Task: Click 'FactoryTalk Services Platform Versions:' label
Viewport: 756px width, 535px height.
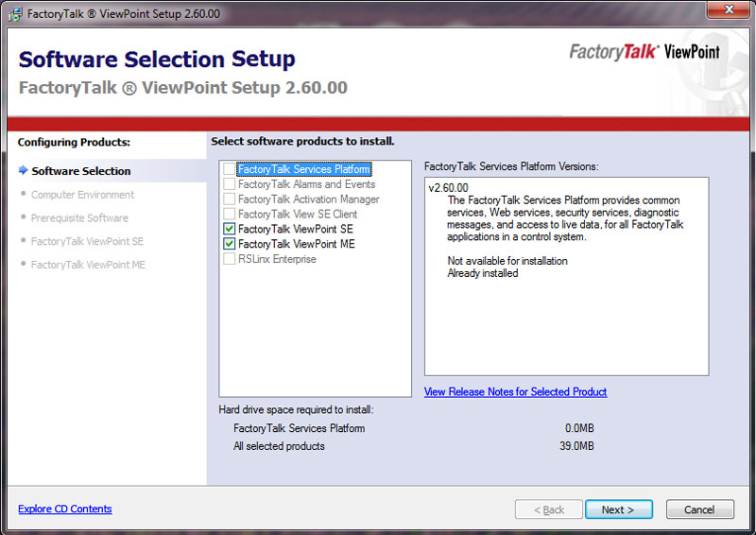Action: 511,166
